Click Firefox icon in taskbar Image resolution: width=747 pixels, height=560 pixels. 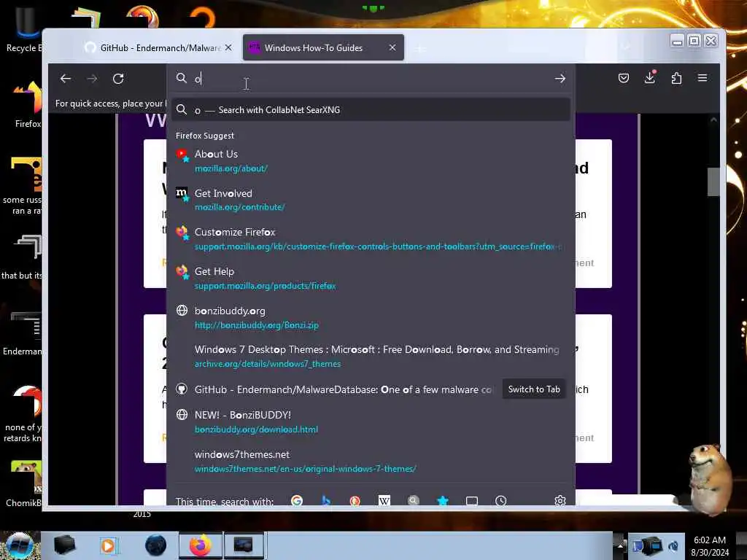point(200,545)
